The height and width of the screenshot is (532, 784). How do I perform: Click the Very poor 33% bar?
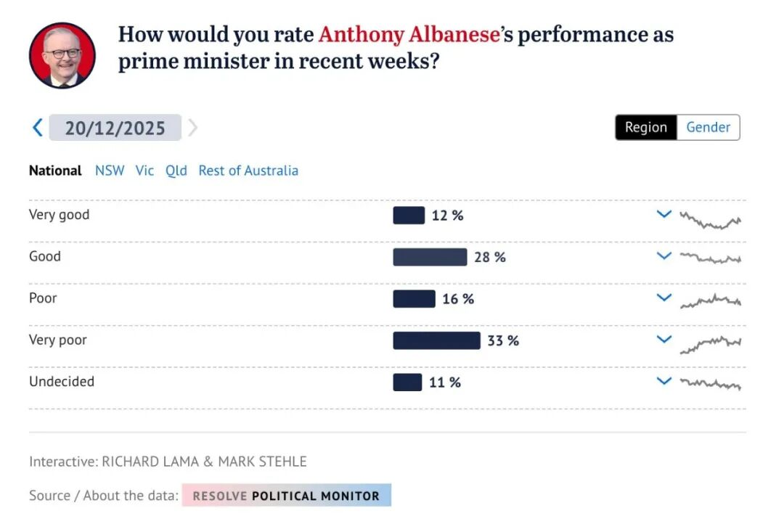(436, 340)
